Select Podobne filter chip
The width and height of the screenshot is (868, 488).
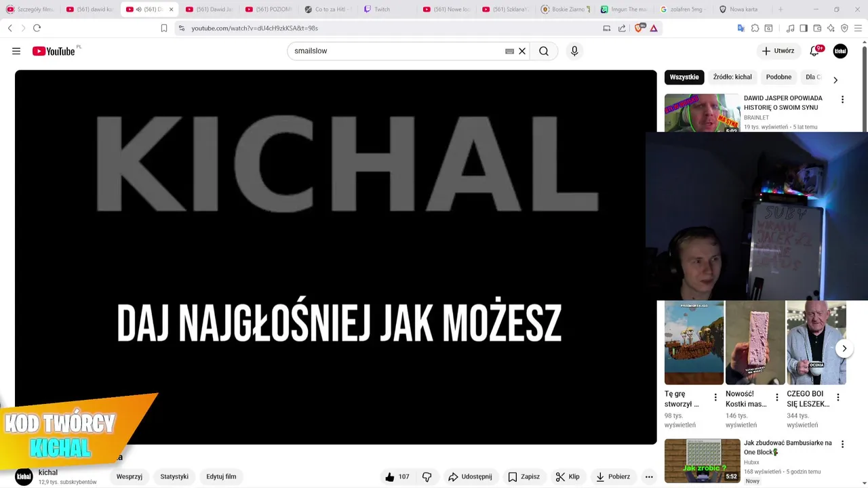point(778,77)
